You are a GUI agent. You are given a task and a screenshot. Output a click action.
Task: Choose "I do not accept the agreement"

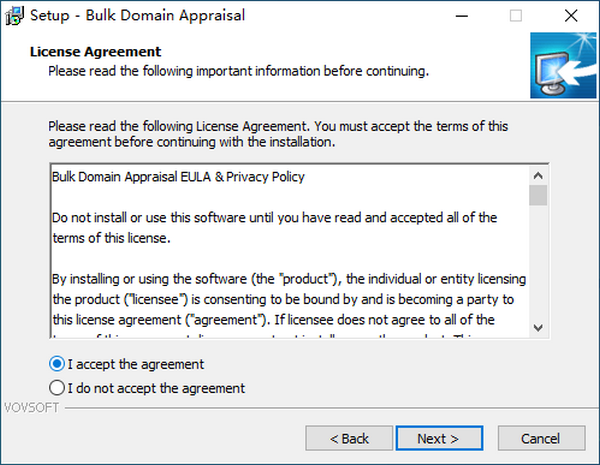click(x=57, y=387)
